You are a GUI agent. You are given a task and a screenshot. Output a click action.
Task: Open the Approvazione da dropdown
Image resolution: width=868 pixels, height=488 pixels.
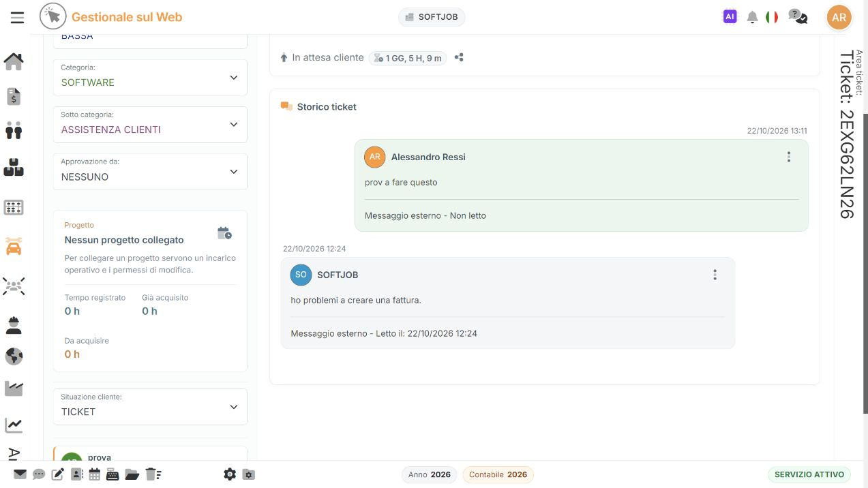coord(150,172)
